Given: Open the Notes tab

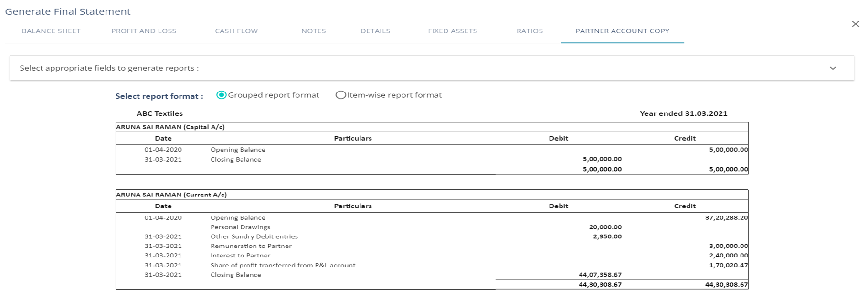Looking at the screenshot, I should point(313,31).
